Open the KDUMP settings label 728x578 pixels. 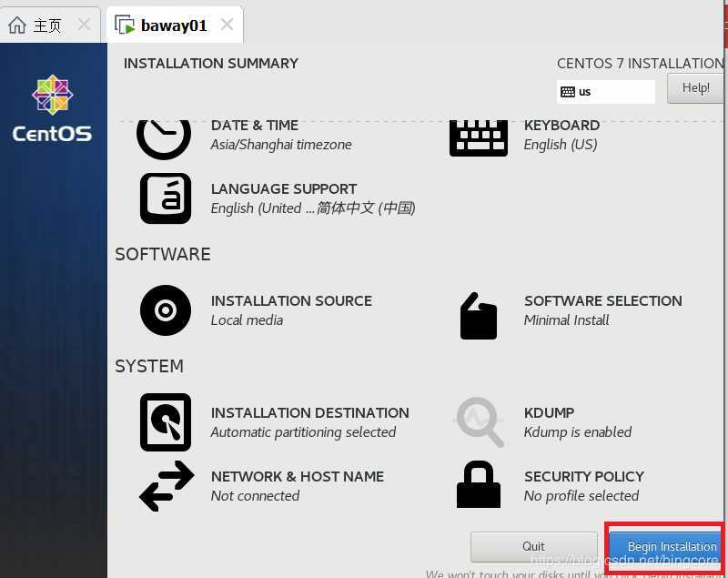pyautogui.click(x=550, y=412)
